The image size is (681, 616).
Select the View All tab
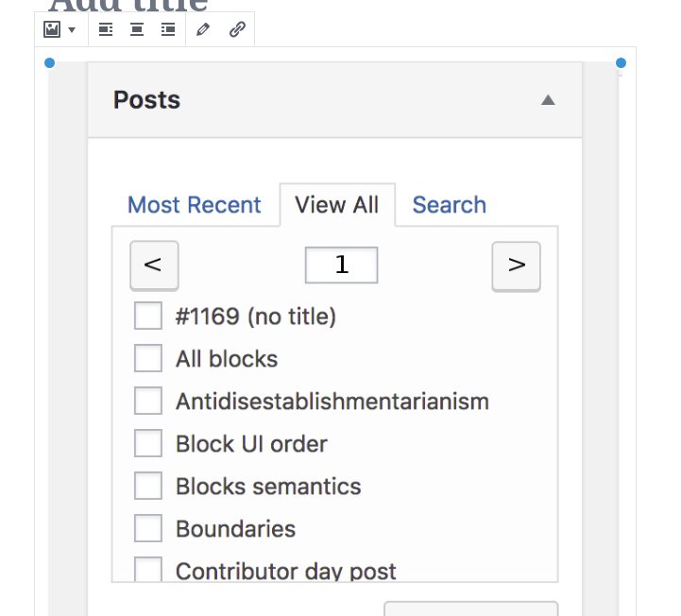[x=336, y=205]
